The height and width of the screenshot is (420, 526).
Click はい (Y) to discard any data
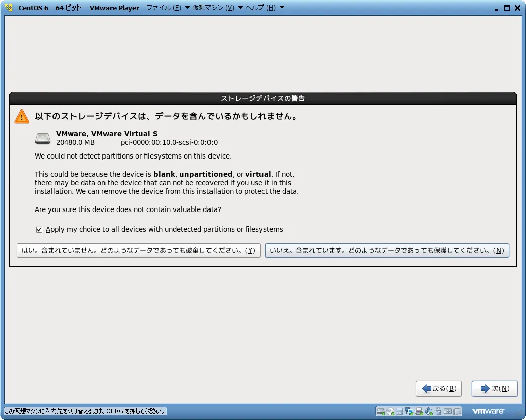[x=138, y=251]
